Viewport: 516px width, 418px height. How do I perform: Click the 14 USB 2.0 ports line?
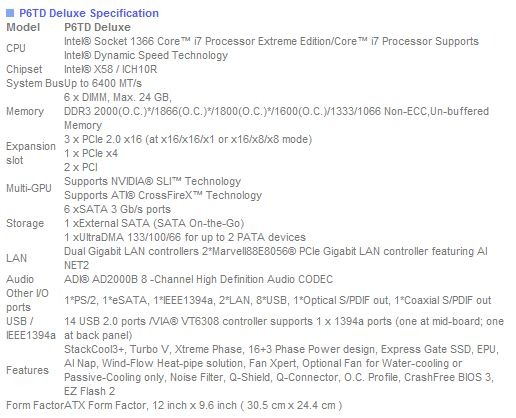(x=284, y=321)
